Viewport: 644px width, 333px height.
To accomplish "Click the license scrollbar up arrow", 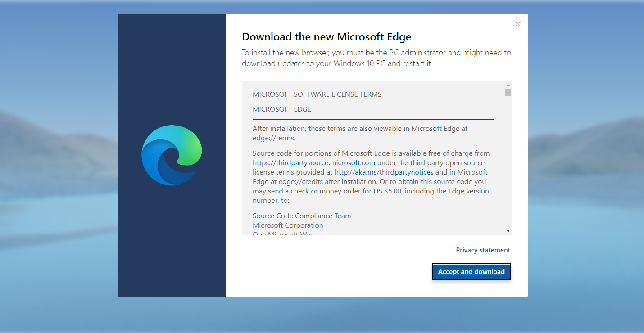I will pos(508,85).
